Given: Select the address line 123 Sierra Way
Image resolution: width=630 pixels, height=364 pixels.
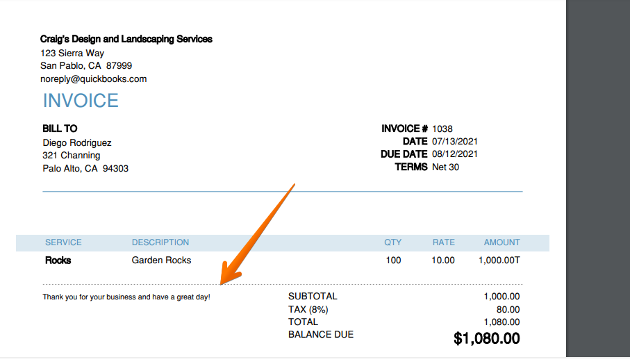Looking at the screenshot, I should 72,53.
